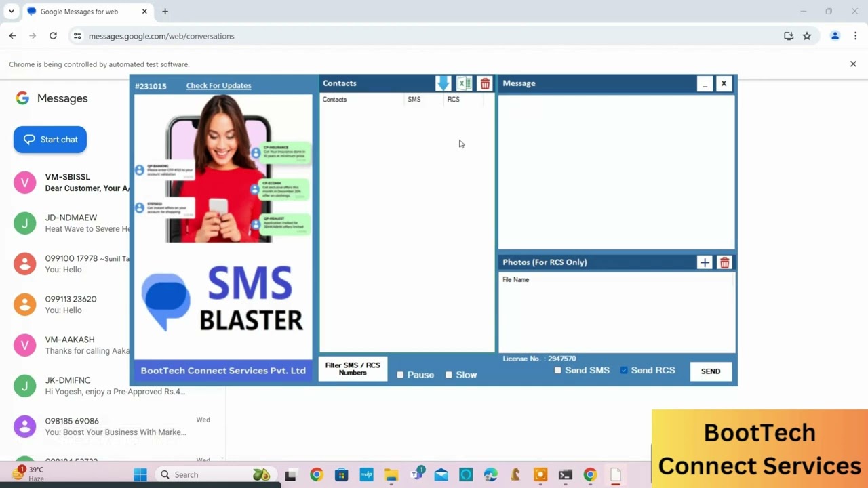Open the Chrome profile icon
This screenshot has width=868, height=488.
835,36
